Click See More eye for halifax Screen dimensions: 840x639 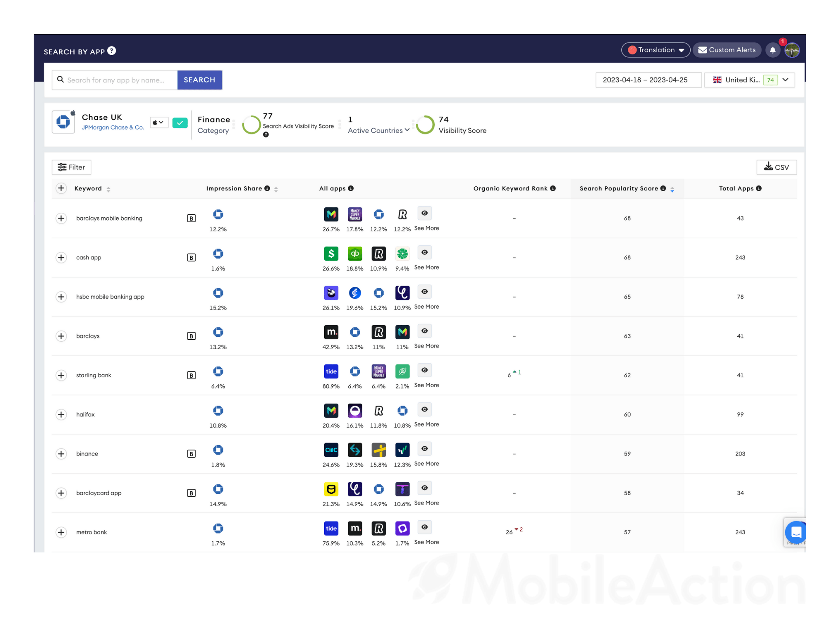coord(425,409)
